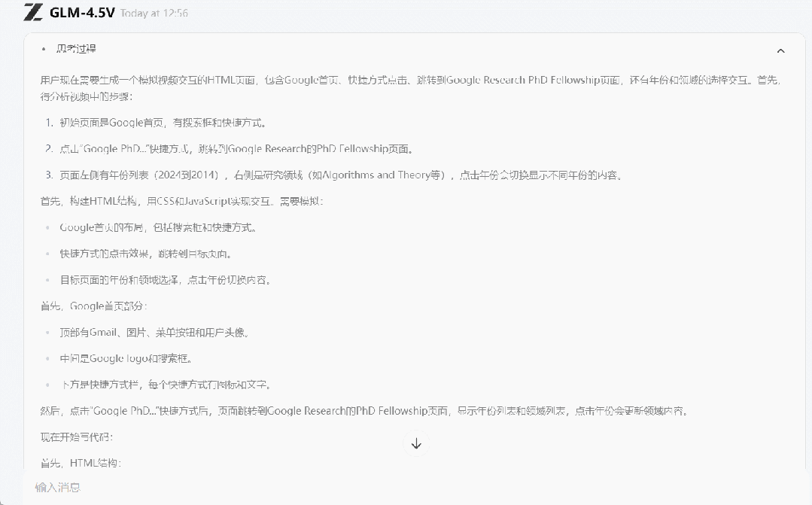Click the scroll-to-bottom arrow icon

pyautogui.click(x=415, y=443)
